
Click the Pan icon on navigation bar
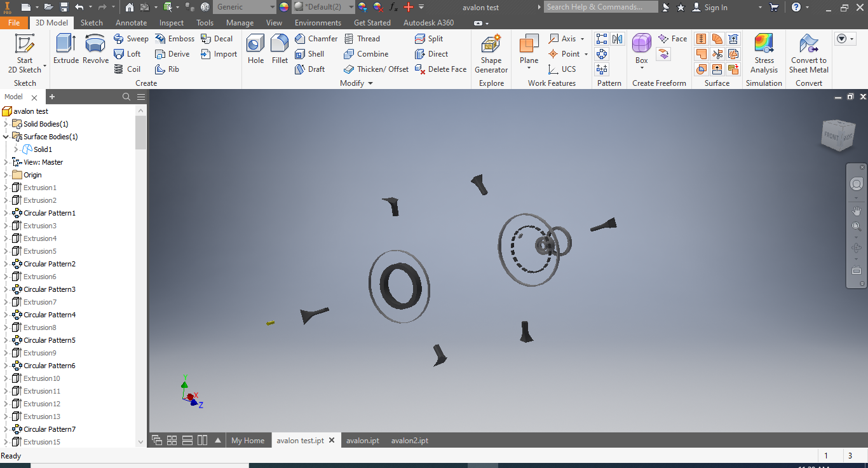click(x=856, y=211)
